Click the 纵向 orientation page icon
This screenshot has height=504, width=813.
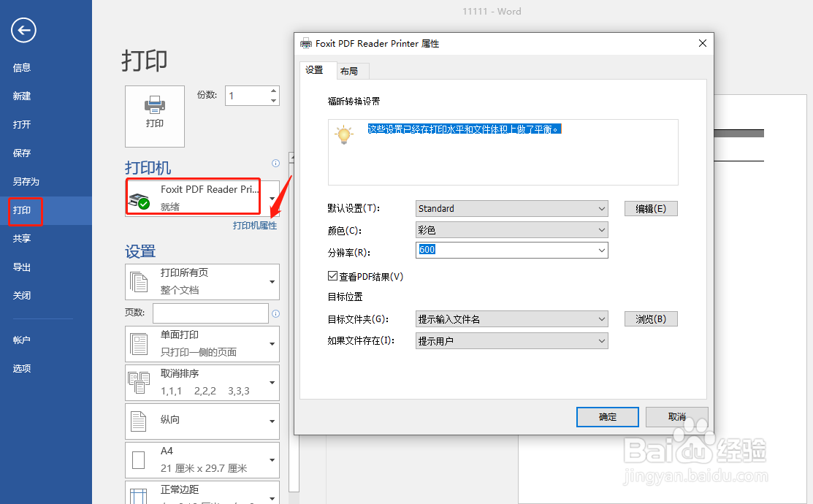[139, 421]
